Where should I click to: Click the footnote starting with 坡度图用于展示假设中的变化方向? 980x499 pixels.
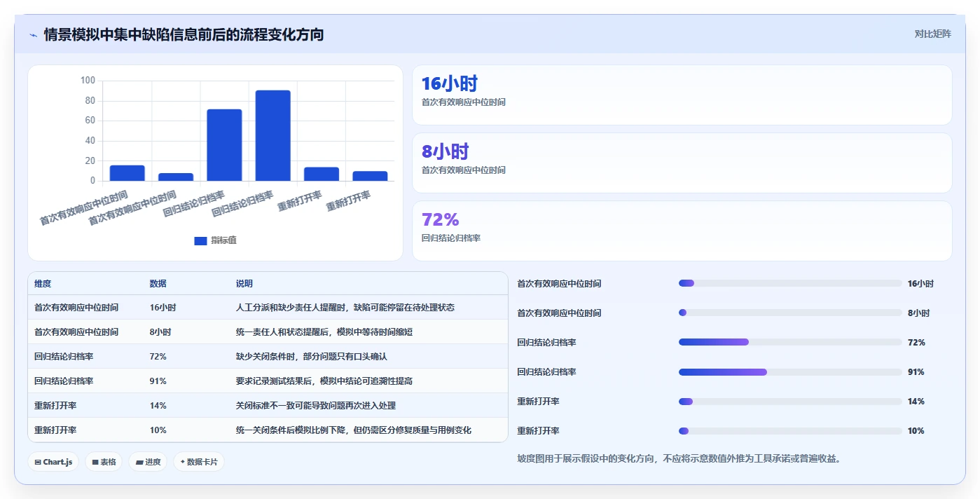pyautogui.click(x=679, y=459)
